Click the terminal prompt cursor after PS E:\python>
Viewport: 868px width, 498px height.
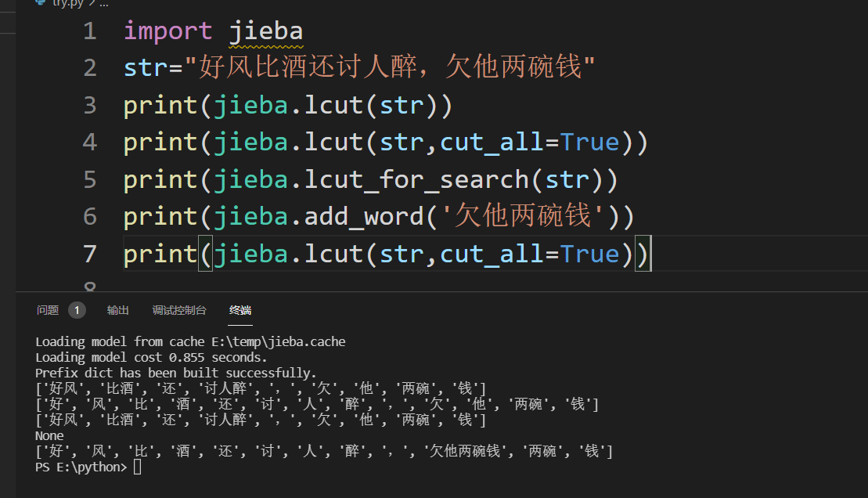point(138,467)
